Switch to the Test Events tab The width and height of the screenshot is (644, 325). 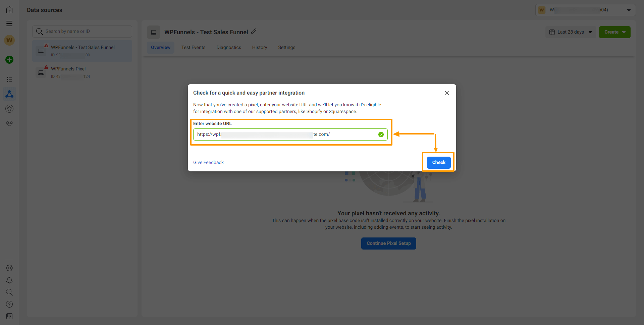(x=194, y=48)
